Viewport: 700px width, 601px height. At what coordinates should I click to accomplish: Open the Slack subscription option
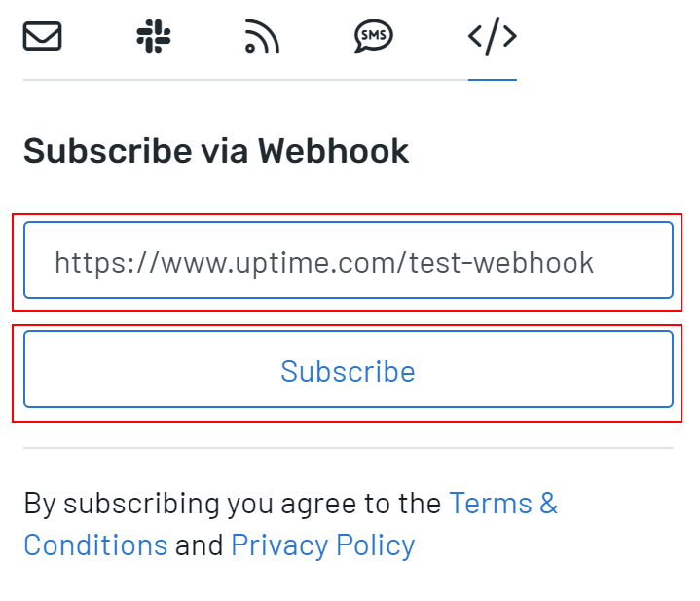tap(154, 37)
